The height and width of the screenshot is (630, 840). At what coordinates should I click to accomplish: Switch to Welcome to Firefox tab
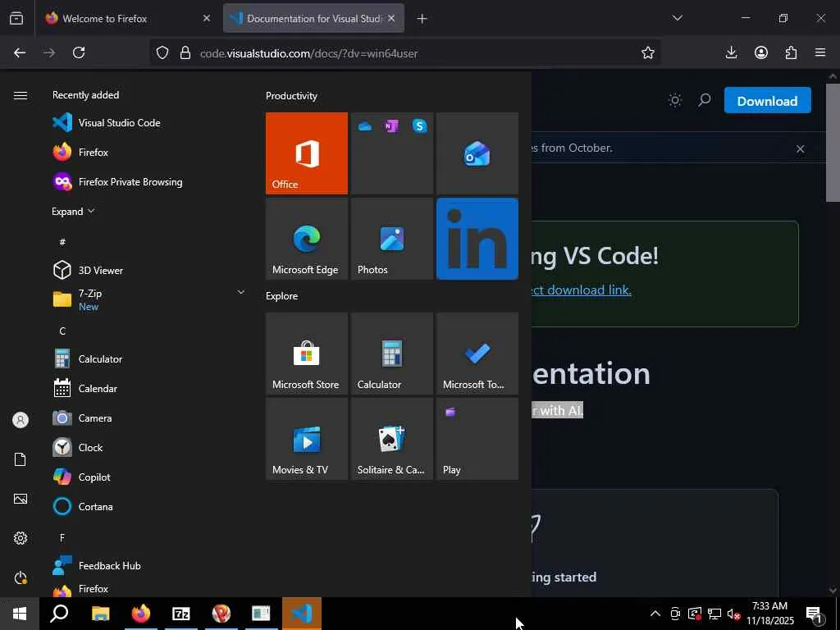pos(129,18)
